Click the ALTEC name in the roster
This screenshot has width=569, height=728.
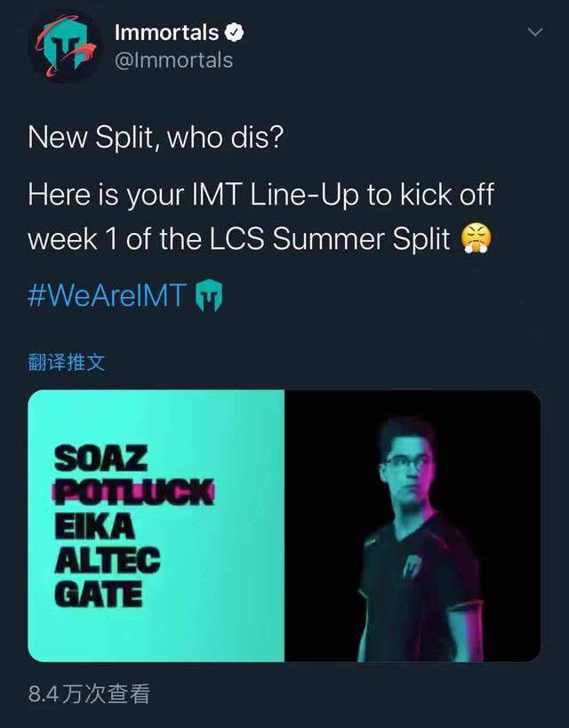(x=107, y=560)
